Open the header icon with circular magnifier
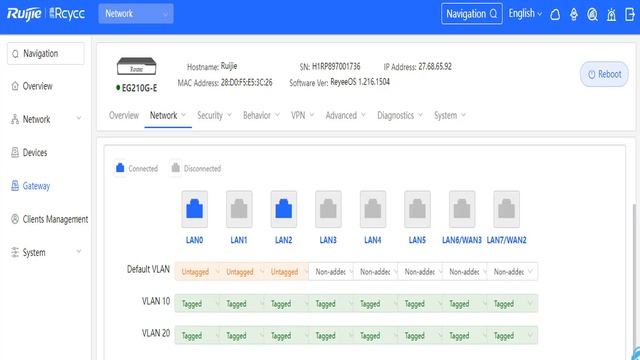 click(592, 14)
